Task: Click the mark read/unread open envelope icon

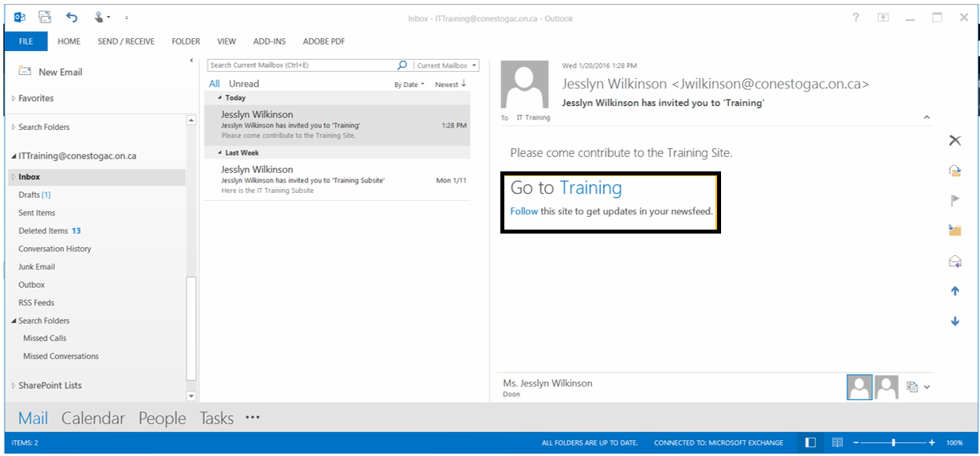Action: (x=955, y=261)
